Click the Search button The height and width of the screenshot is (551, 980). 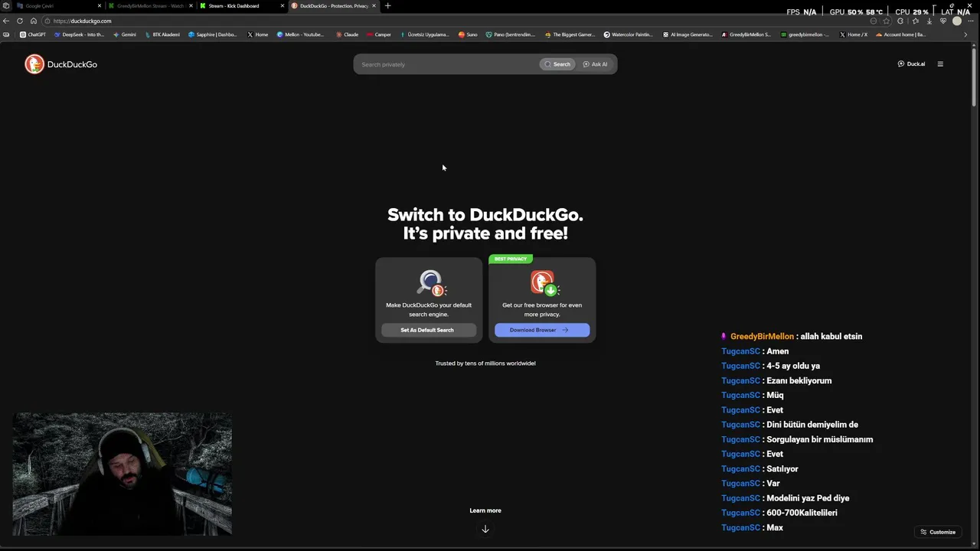click(x=557, y=64)
